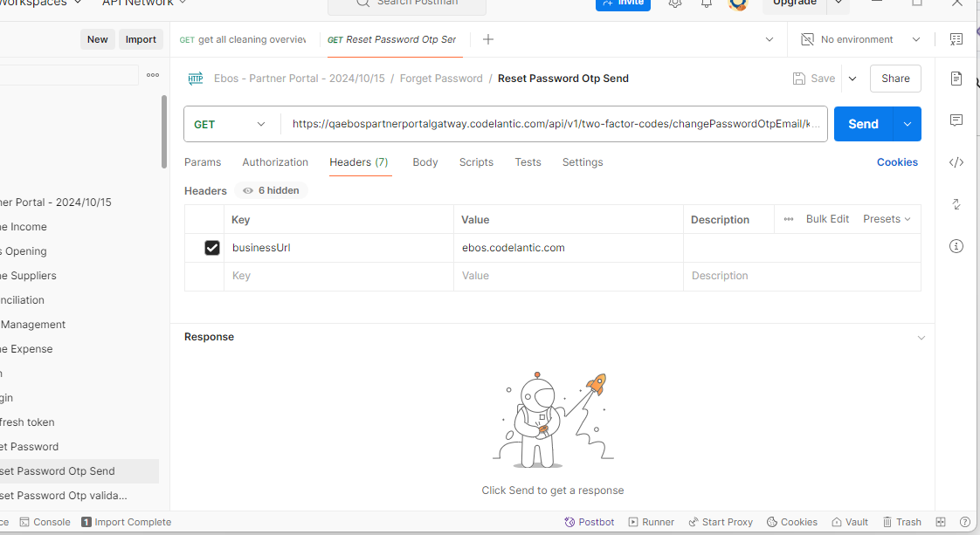Toggle the two-pane layout icon
The height and width of the screenshot is (535, 980).
(x=941, y=522)
